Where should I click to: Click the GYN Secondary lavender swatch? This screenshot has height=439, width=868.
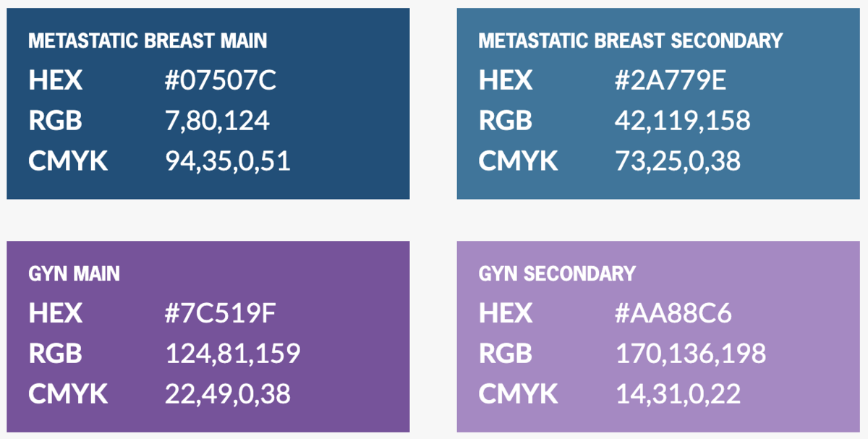[658, 336]
